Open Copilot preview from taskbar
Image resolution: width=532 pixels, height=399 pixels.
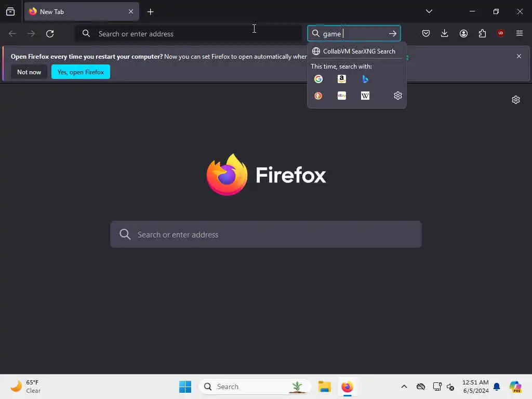pyautogui.click(x=515, y=387)
